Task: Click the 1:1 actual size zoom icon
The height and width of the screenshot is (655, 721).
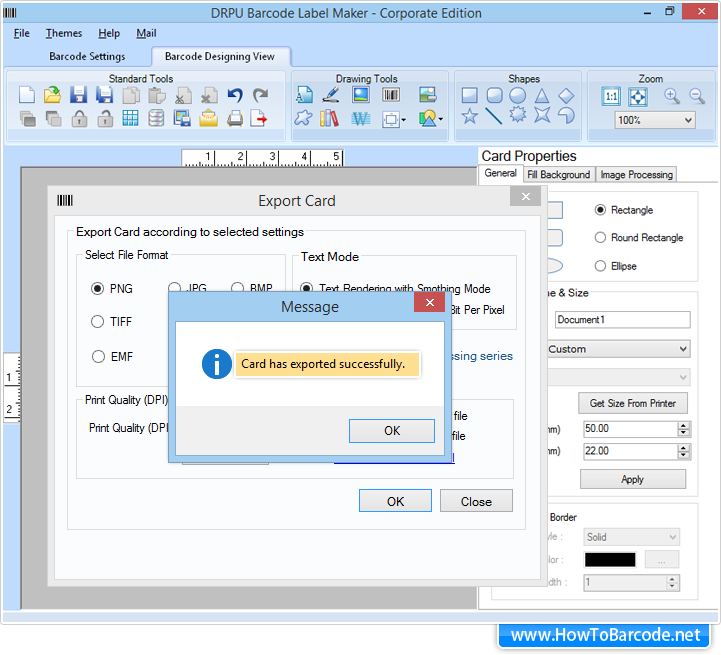Action: 611,97
